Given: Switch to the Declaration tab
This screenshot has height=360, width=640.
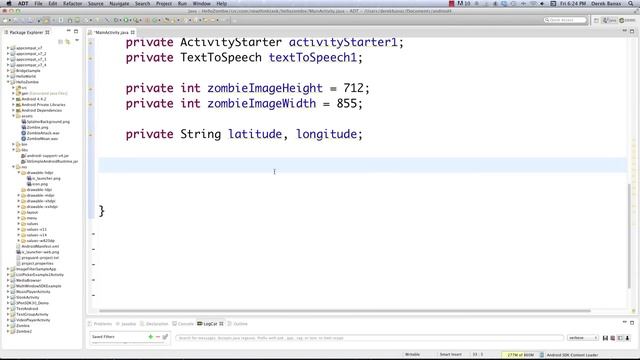Looking at the screenshot, I should click(x=154, y=324).
